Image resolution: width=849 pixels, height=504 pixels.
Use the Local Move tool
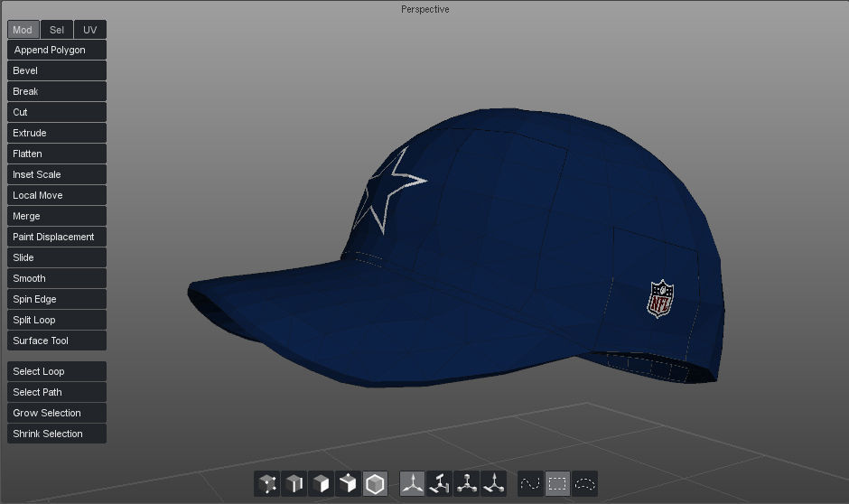57,195
